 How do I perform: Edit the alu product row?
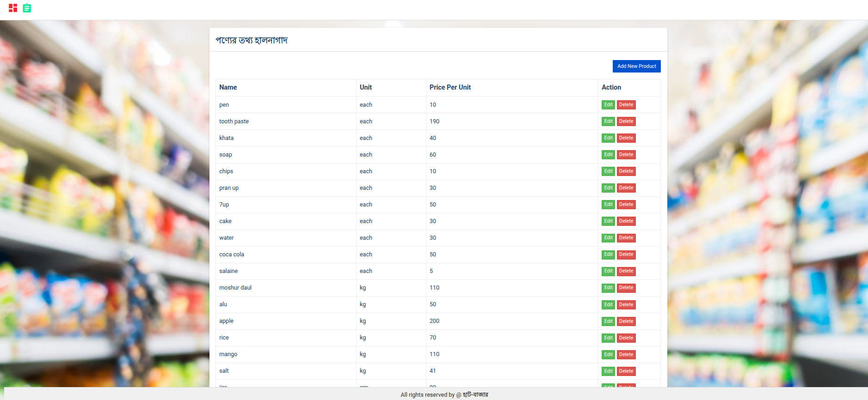[x=608, y=304]
